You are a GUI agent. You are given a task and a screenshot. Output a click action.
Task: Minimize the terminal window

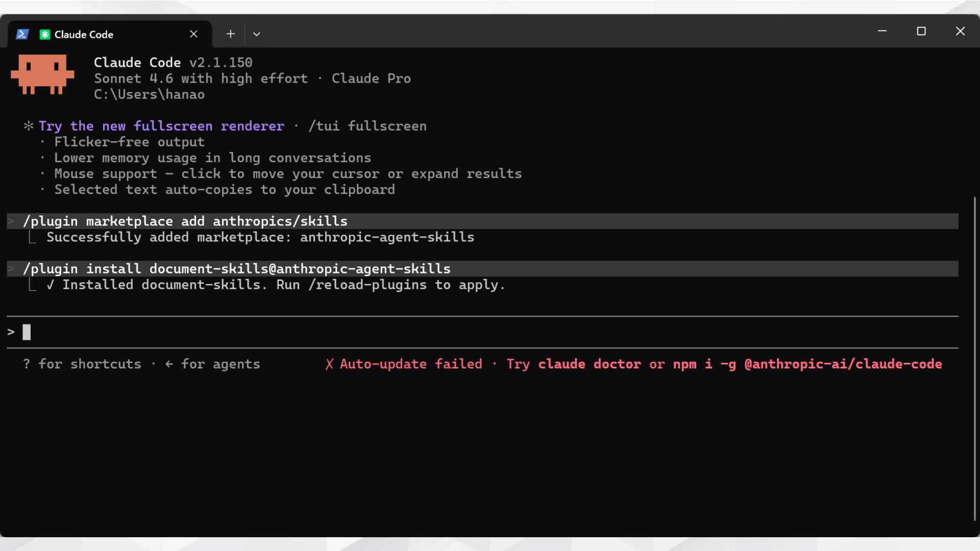[882, 31]
